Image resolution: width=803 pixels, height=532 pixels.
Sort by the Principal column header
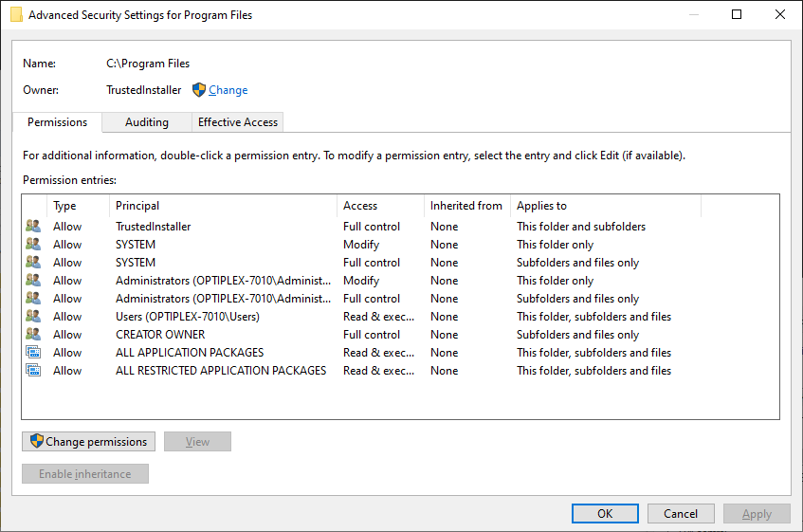coord(224,206)
